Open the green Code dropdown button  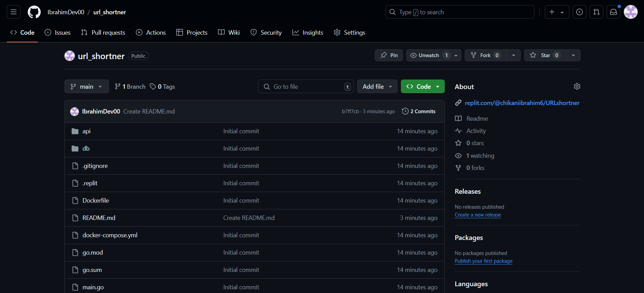click(423, 86)
